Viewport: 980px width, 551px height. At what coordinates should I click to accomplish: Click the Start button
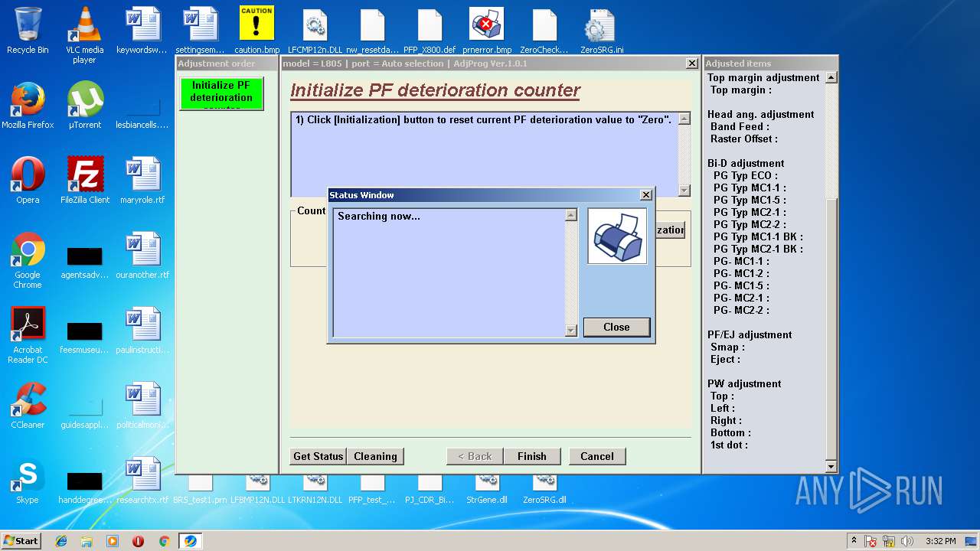click(x=21, y=541)
